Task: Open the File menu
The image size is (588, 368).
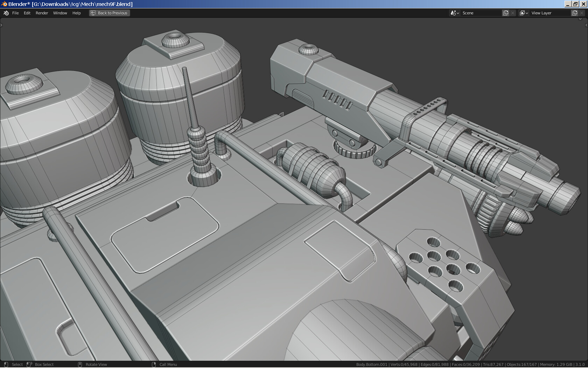Action: coord(15,13)
